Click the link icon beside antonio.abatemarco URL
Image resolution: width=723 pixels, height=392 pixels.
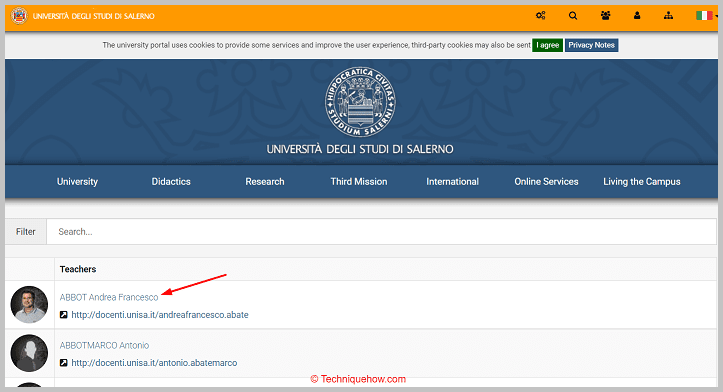pos(64,362)
